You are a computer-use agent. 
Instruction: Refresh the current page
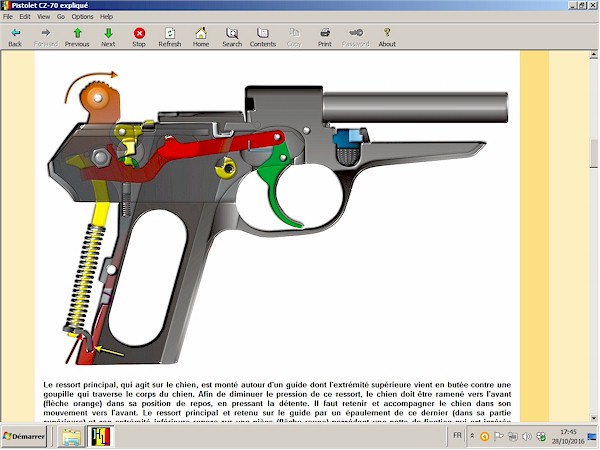click(170, 37)
